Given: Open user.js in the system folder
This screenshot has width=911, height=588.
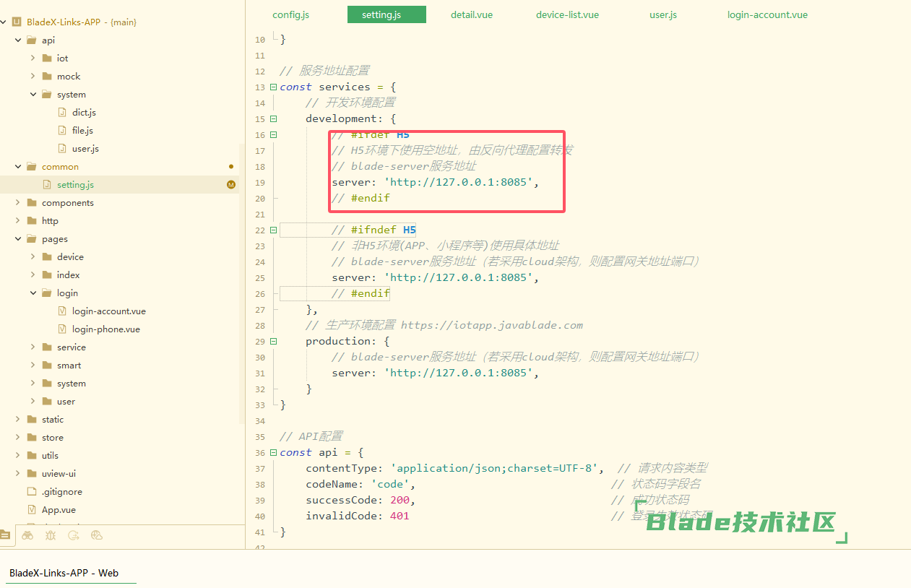Looking at the screenshot, I should (x=85, y=149).
